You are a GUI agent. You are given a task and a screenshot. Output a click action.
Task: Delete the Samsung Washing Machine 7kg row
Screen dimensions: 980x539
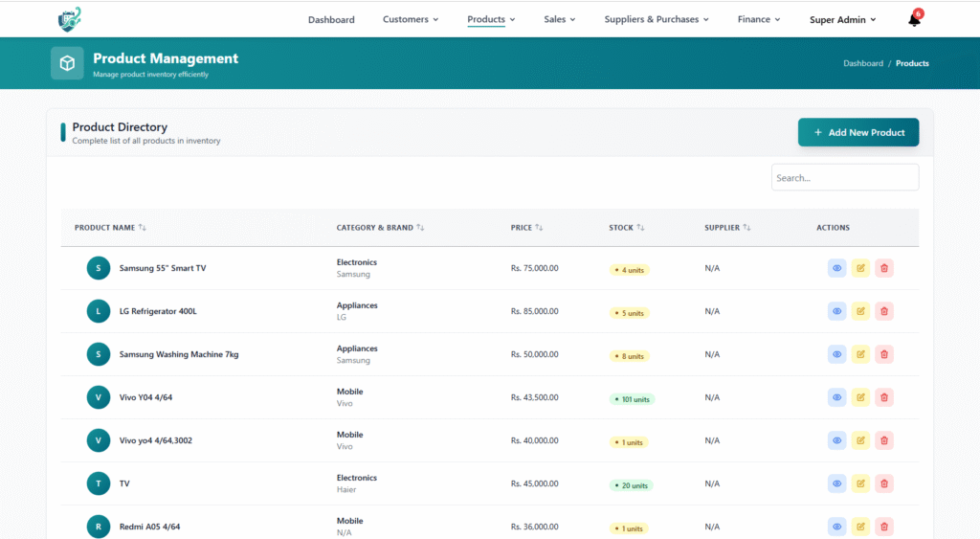point(884,354)
